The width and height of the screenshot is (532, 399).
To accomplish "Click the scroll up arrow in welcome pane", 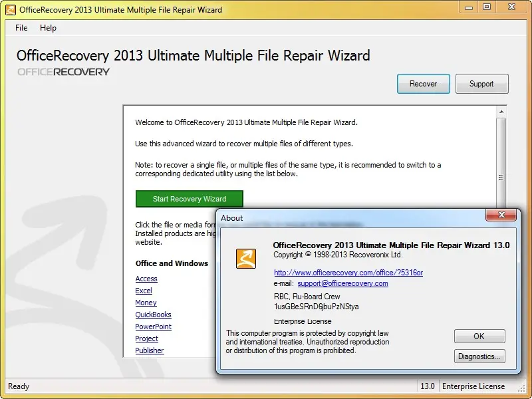I will tap(501, 112).
